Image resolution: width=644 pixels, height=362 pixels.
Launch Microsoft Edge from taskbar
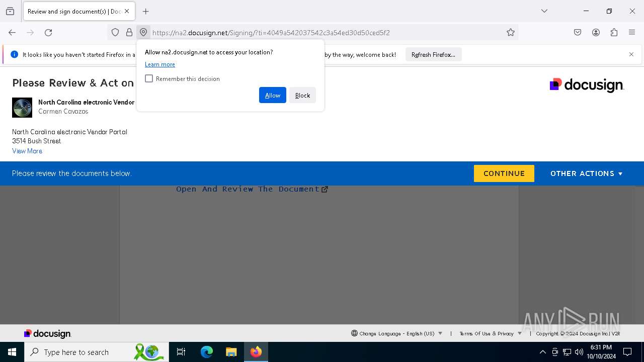tap(207, 352)
